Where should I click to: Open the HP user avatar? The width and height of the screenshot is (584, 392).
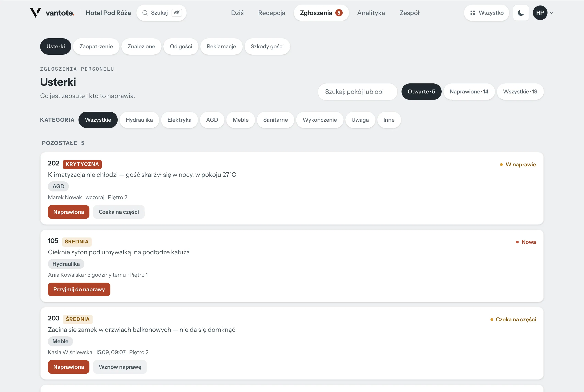[x=540, y=13]
